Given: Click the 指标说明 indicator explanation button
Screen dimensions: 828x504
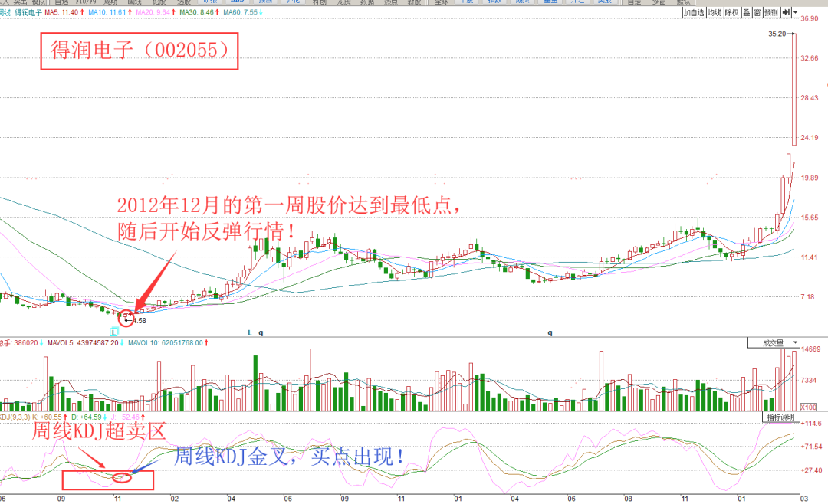Looking at the screenshot, I should pos(781,417).
